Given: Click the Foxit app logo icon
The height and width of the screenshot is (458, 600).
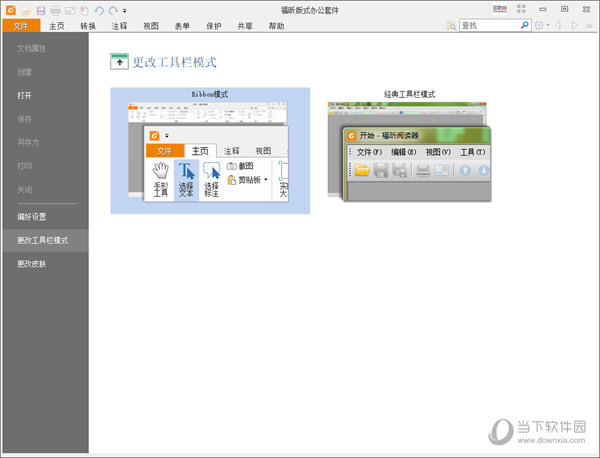Looking at the screenshot, I should (11, 10).
